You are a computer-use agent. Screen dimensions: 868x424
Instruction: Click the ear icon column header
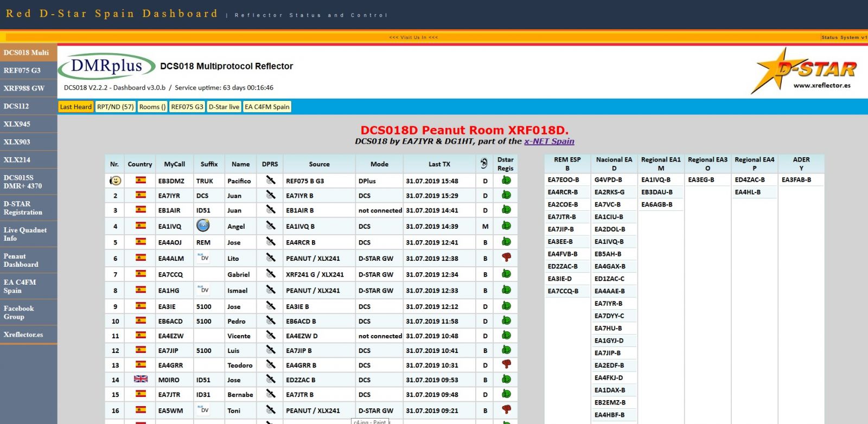[x=484, y=163]
